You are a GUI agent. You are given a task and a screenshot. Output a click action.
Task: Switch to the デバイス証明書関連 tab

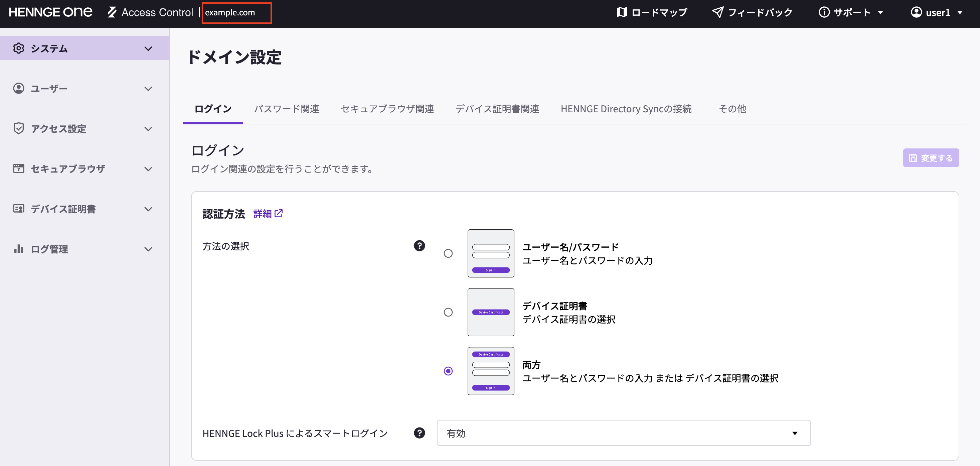tap(497, 109)
